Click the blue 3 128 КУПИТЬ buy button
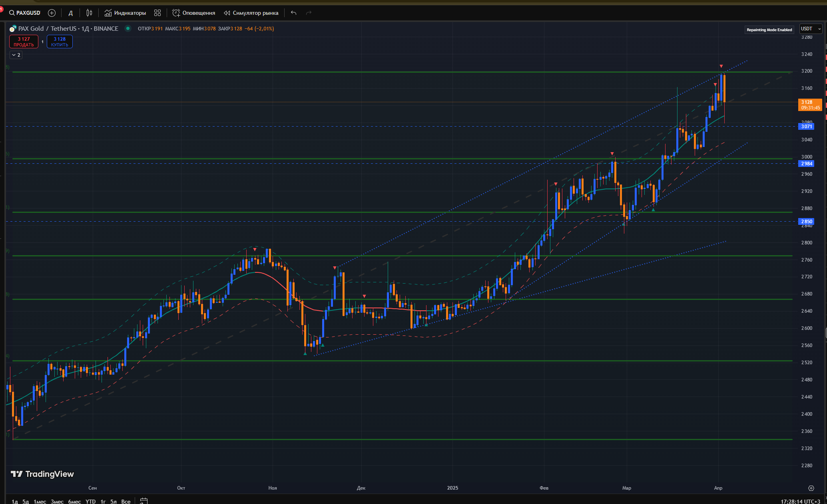Viewport: 827px width, 504px height. pyautogui.click(x=60, y=42)
